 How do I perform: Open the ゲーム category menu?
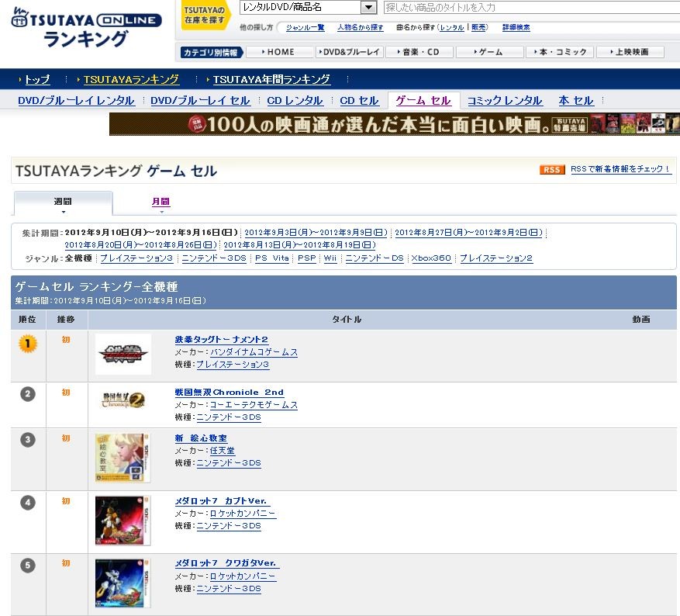pos(488,52)
